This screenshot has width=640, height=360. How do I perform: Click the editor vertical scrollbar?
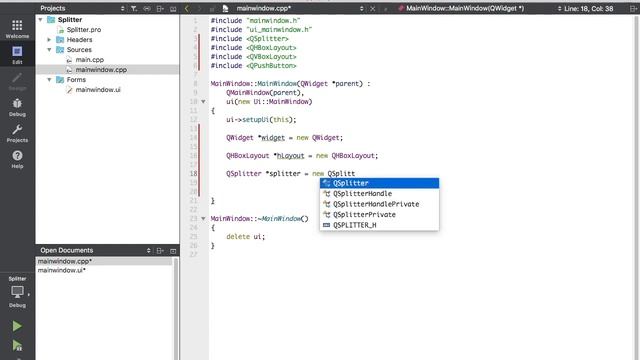(x=637, y=188)
